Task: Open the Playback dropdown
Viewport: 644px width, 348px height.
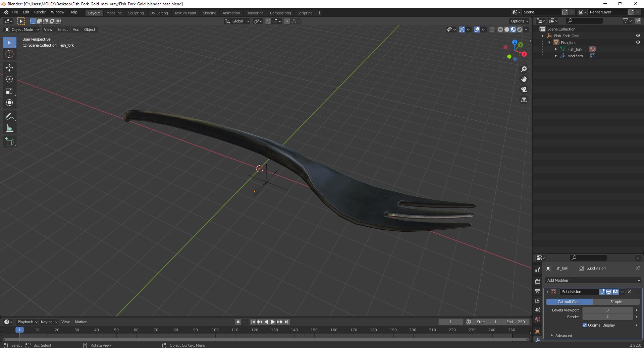Action: pos(27,322)
